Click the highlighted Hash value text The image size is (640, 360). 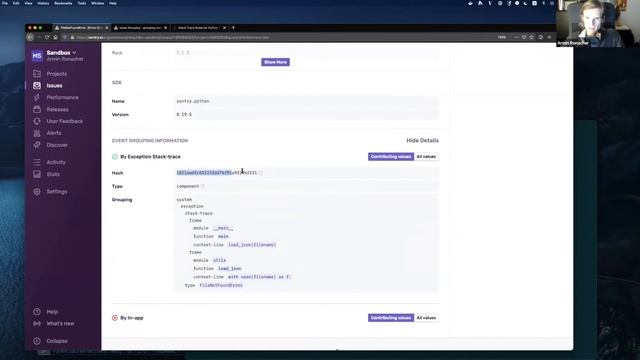204,173
